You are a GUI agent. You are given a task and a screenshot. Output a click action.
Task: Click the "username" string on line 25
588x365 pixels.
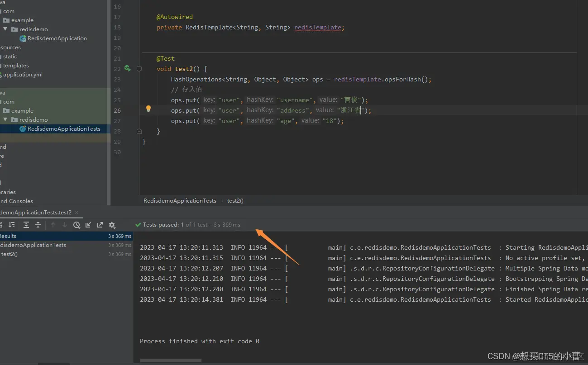[x=295, y=100]
